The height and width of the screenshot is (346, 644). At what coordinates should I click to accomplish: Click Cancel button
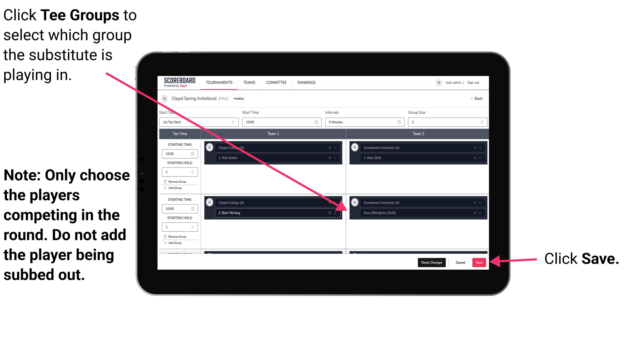[460, 262]
